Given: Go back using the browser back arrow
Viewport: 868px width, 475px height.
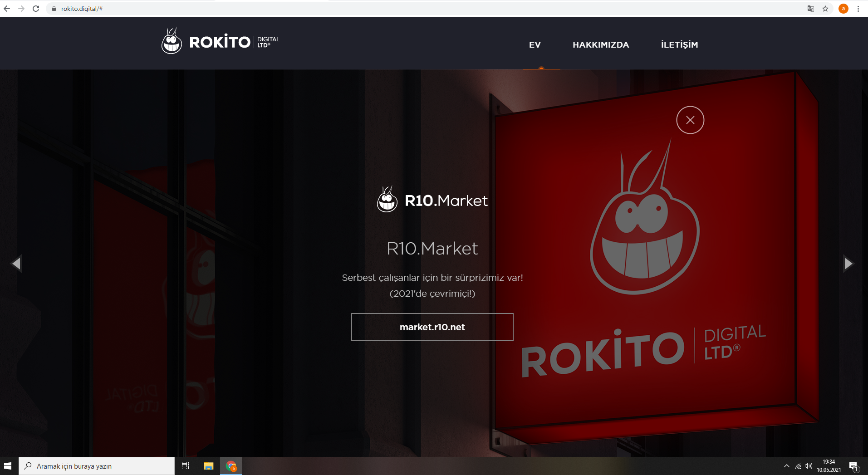Looking at the screenshot, I should click(x=7, y=9).
